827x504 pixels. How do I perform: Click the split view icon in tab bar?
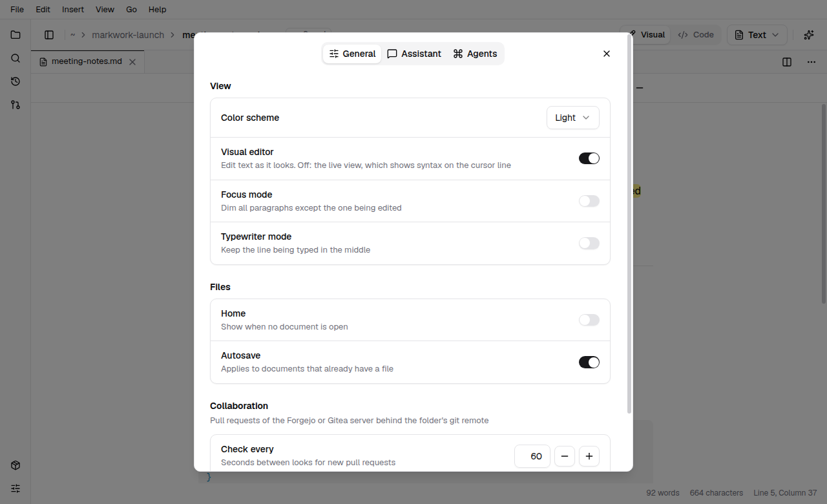coord(787,62)
